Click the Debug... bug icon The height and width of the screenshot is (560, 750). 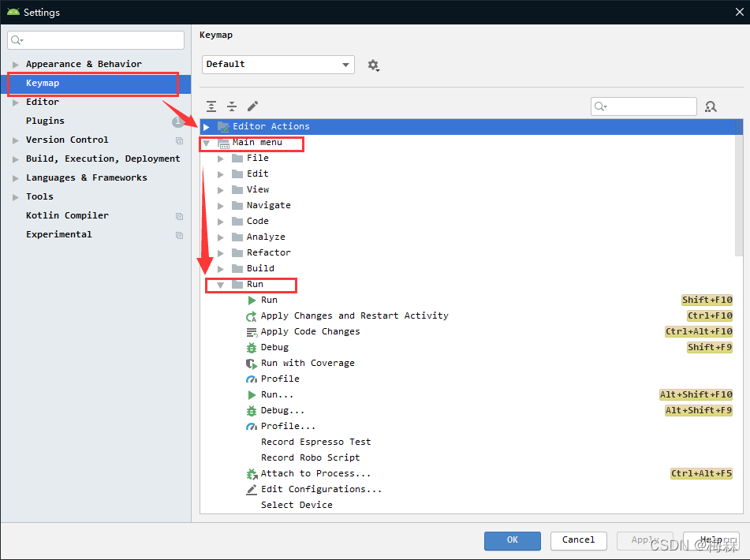[252, 411]
